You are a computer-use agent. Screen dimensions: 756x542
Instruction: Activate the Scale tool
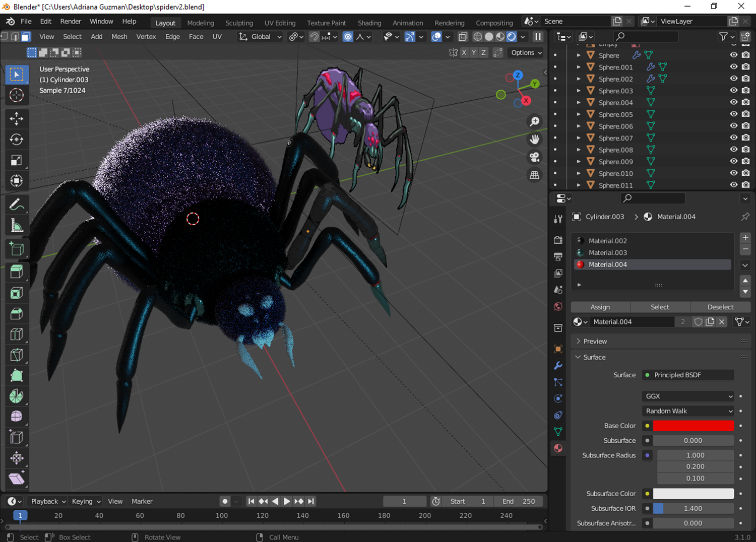pyautogui.click(x=16, y=160)
